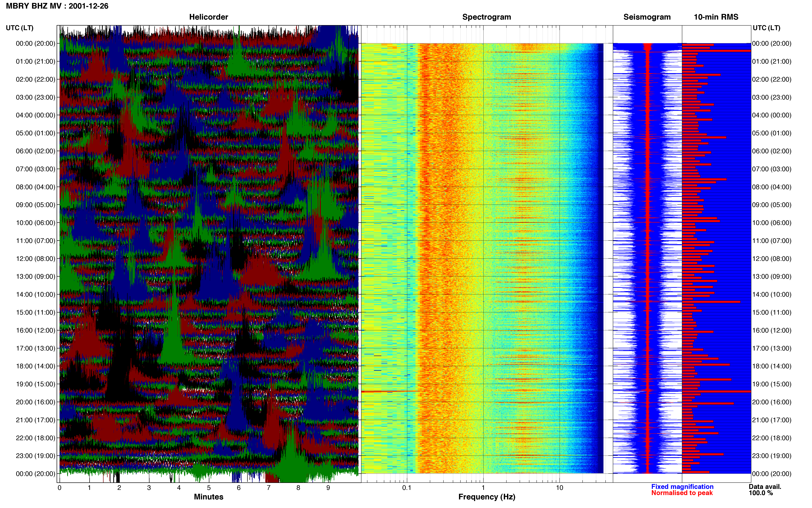812x508 pixels.
Task: Click the left '23:00 (19:00)' time label
Action: point(35,456)
